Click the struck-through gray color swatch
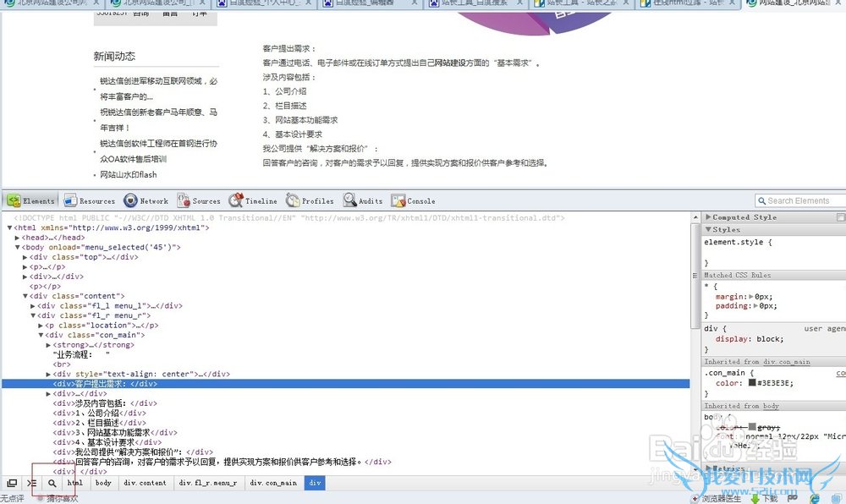846x504 pixels. tap(752, 427)
